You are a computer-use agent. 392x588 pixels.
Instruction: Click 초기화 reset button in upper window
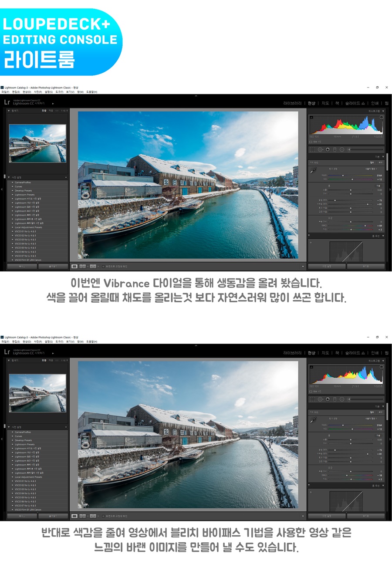click(366, 266)
